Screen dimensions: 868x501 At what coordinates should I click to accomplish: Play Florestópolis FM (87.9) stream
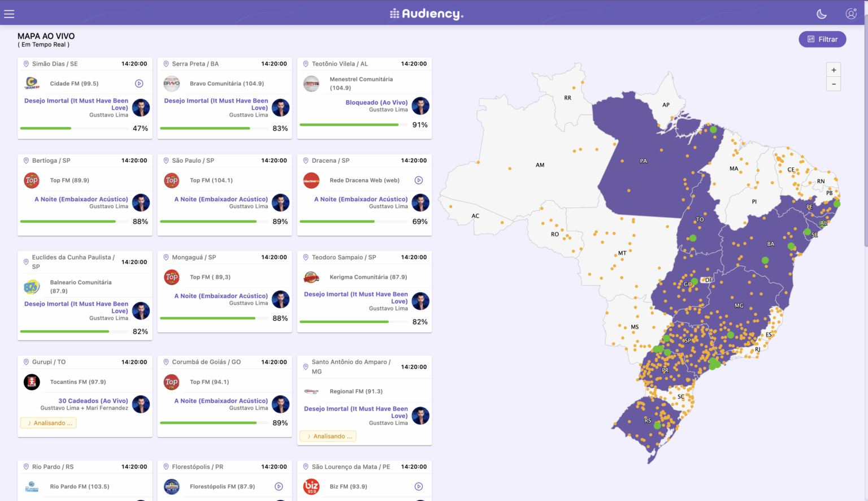click(279, 486)
